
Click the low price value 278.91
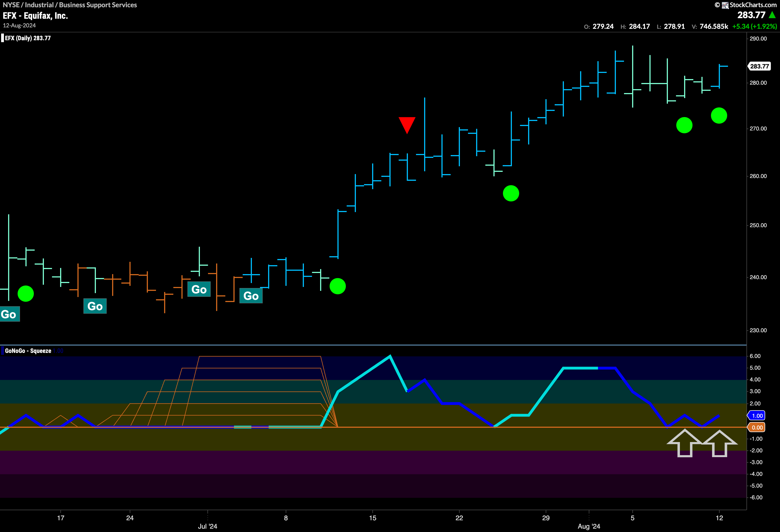click(674, 27)
